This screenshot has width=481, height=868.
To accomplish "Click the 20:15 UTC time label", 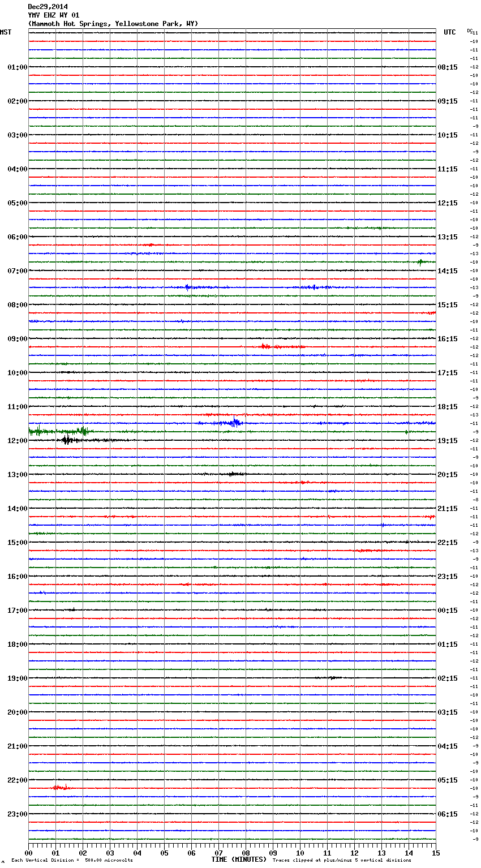I will [448, 475].
